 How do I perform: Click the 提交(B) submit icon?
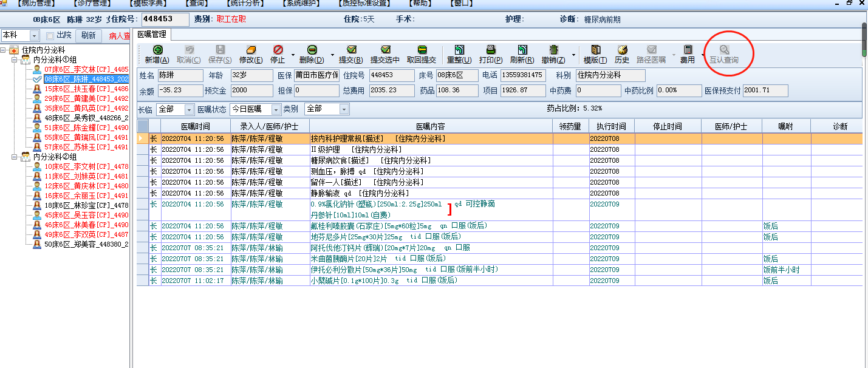pos(351,49)
